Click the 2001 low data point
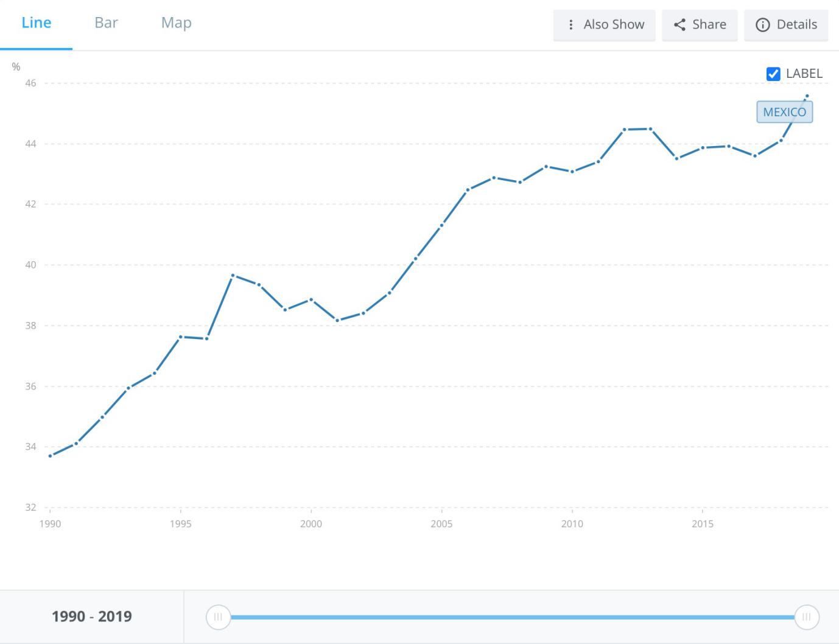The width and height of the screenshot is (839, 644). 337,320
